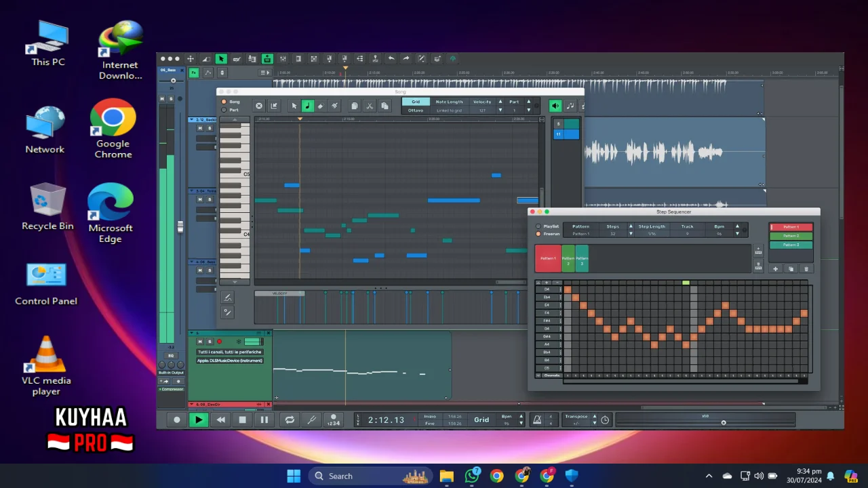Viewport: 868px width, 488px height.
Task: Open the track list menu arrow button
Action: tap(264, 73)
